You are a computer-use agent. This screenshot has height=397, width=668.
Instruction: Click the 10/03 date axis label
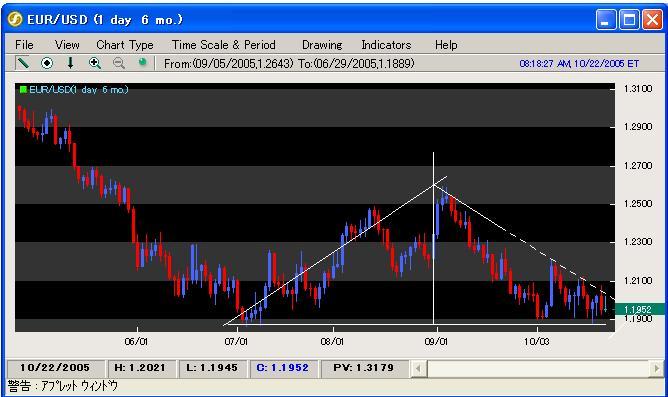point(536,342)
